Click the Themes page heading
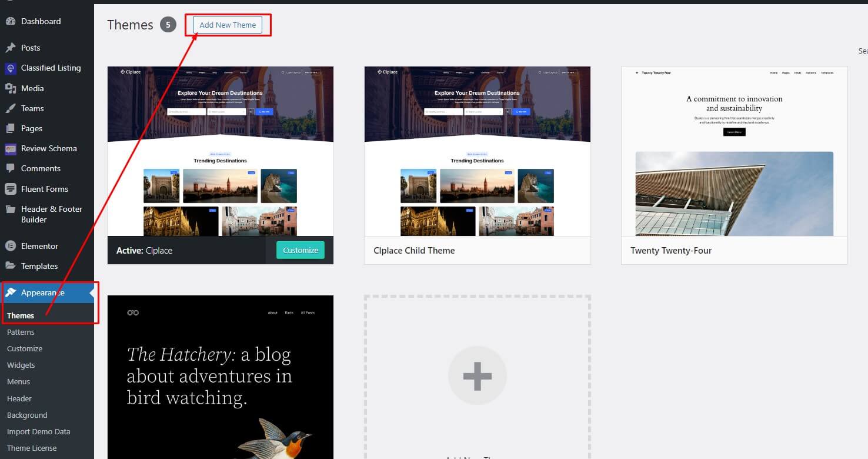868x459 pixels. [x=130, y=25]
